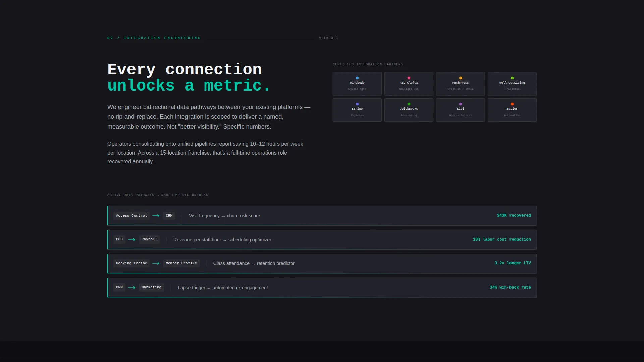
Task: Click 'ACTIVE DATA PATHWAYS' label
Action: pyautogui.click(x=131, y=195)
